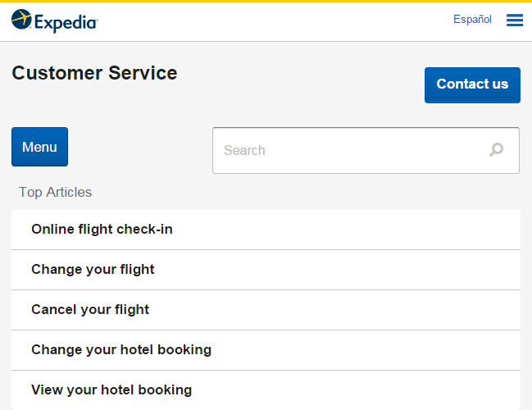The image size is (532, 410).
Task: View the View your hotel booking article
Action: point(111,390)
